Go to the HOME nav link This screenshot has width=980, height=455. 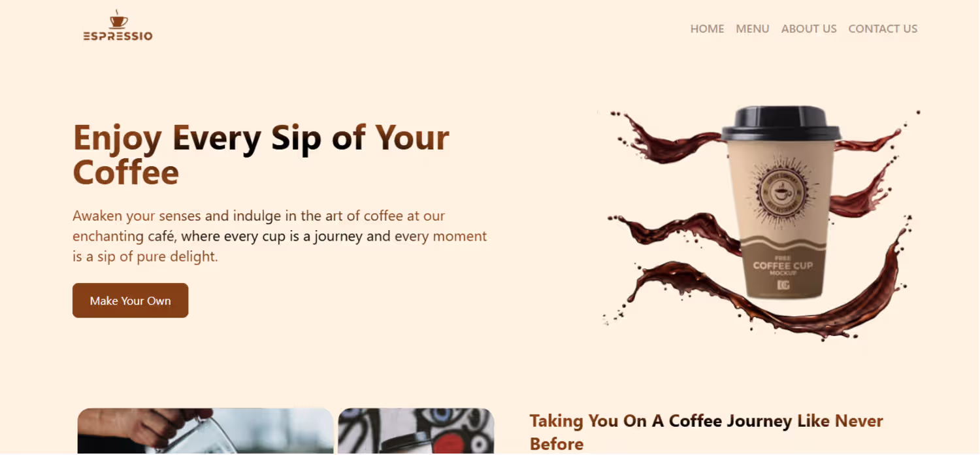click(707, 29)
